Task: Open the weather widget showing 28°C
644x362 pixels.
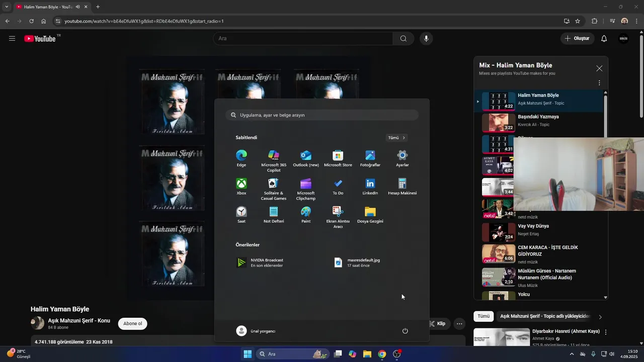Action: click(19, 354)
